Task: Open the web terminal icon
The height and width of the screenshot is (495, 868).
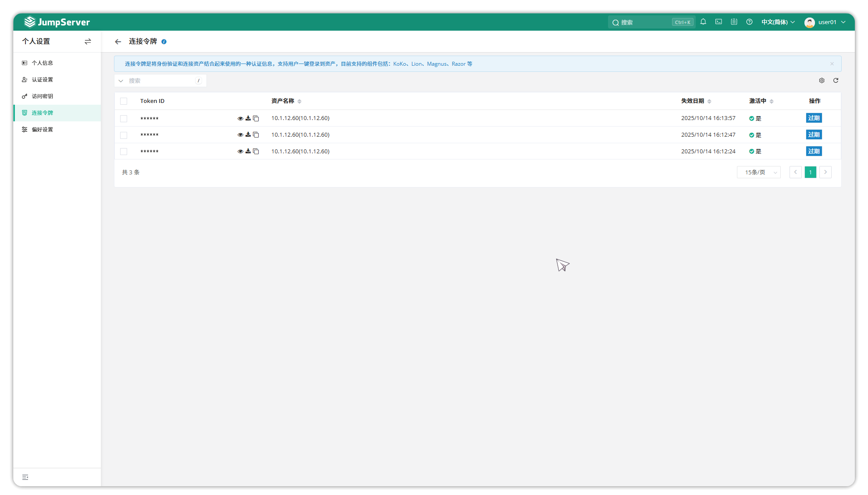Action: 719,22
